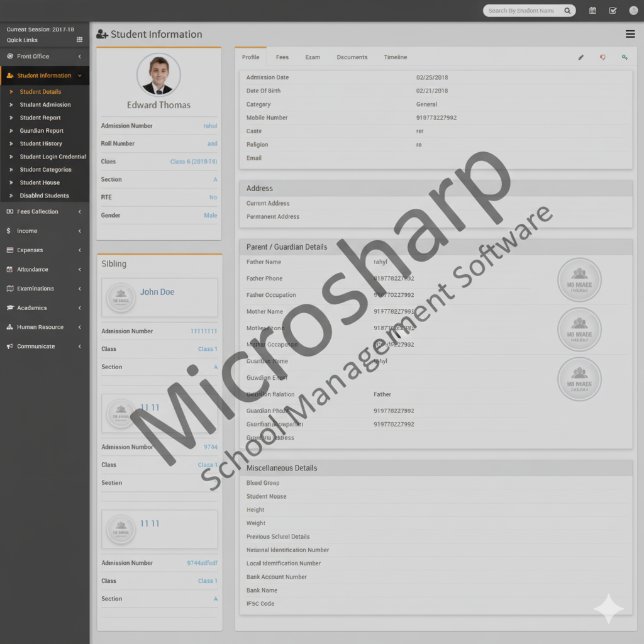The image size is (644, 644).
Task: Click the green key login details icon
Action: [x=625, y=57]
